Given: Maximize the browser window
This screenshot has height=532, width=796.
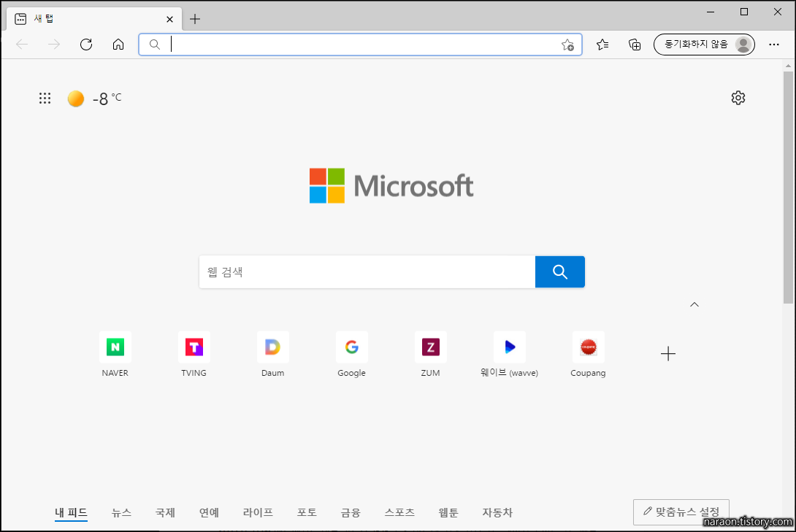Looking at the screenshot, I should pos(744,12).
